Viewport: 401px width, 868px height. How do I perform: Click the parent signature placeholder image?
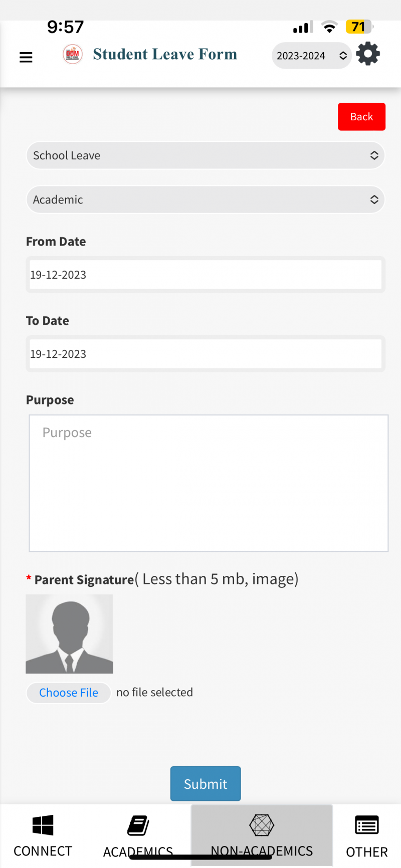pos(69,634)
